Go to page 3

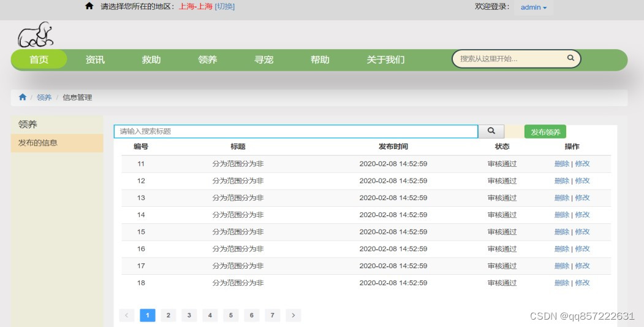(x=189, y=315)
